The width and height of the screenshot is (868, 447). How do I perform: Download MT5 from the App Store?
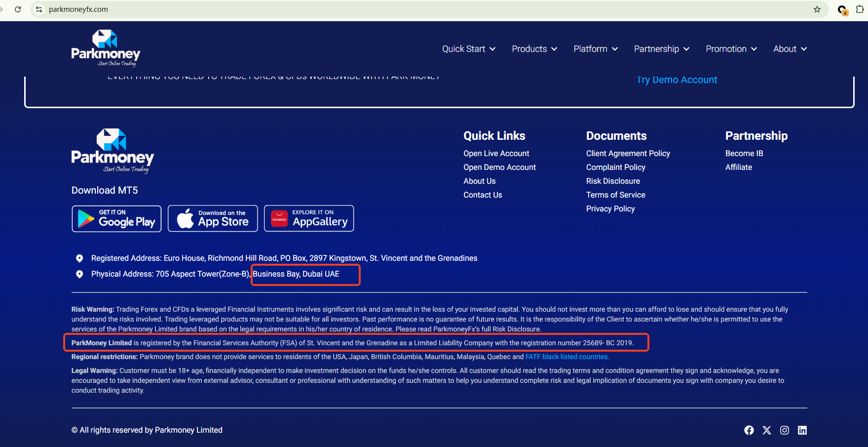(213, 218)
